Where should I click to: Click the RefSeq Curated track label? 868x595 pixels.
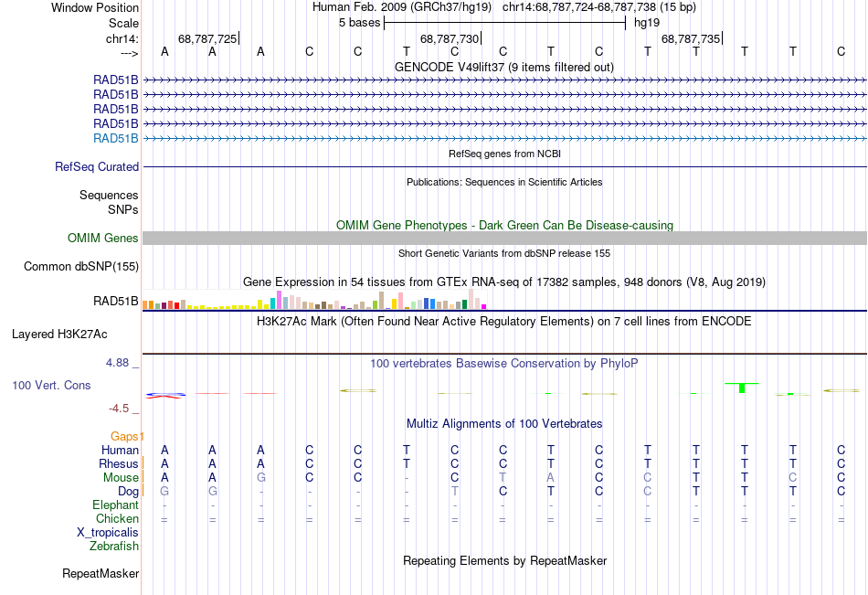coord(97,166)
